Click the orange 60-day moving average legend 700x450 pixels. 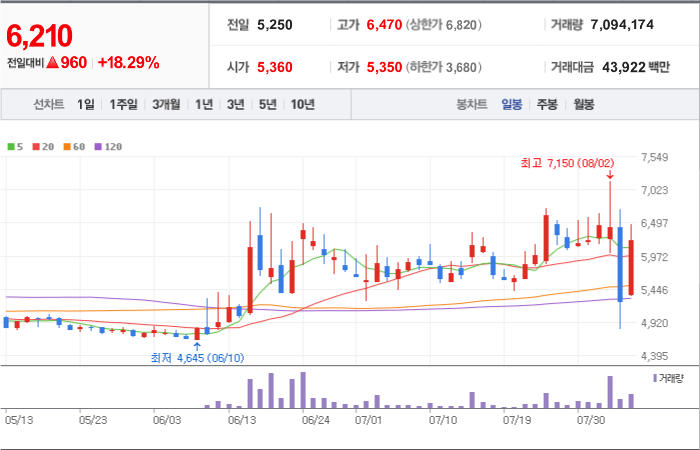tap(74, 146)
